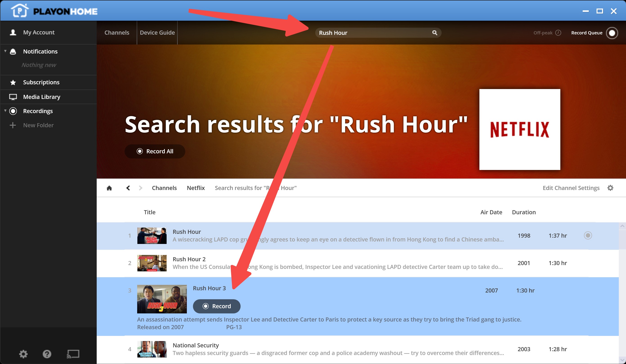Select the Rush Hour 2 title
Image resolution: width=626 pixels, height=364 pixels.
(189, 259)
